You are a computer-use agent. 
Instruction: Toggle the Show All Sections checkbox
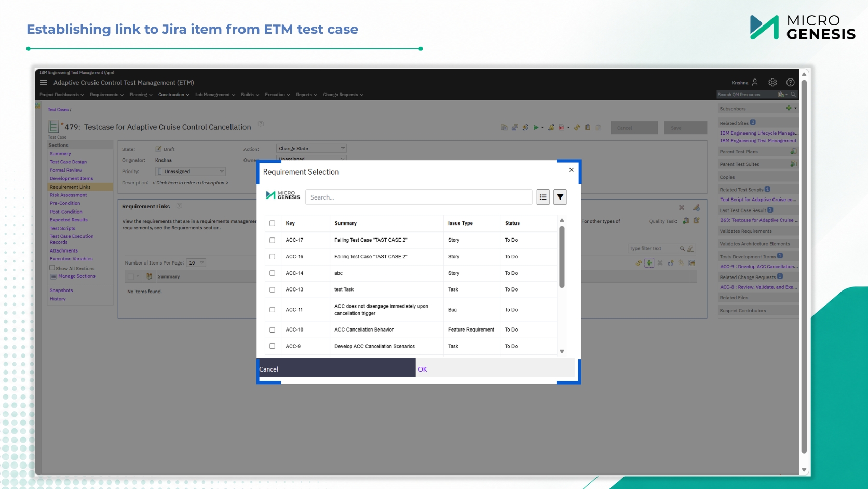(52, 268)
